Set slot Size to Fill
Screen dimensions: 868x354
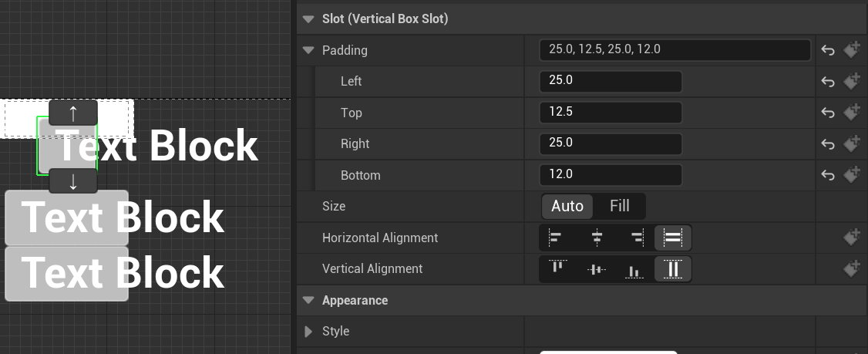point(620,206)
